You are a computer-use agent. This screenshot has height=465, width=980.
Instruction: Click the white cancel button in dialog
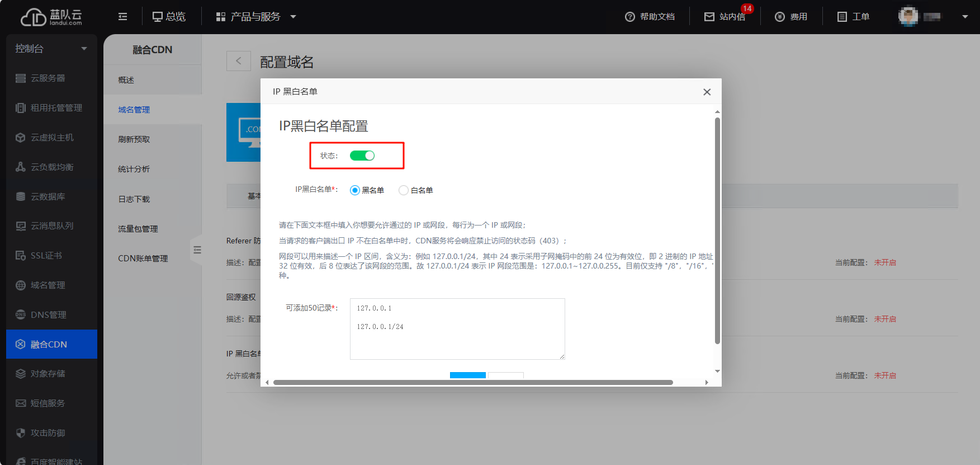506,375
